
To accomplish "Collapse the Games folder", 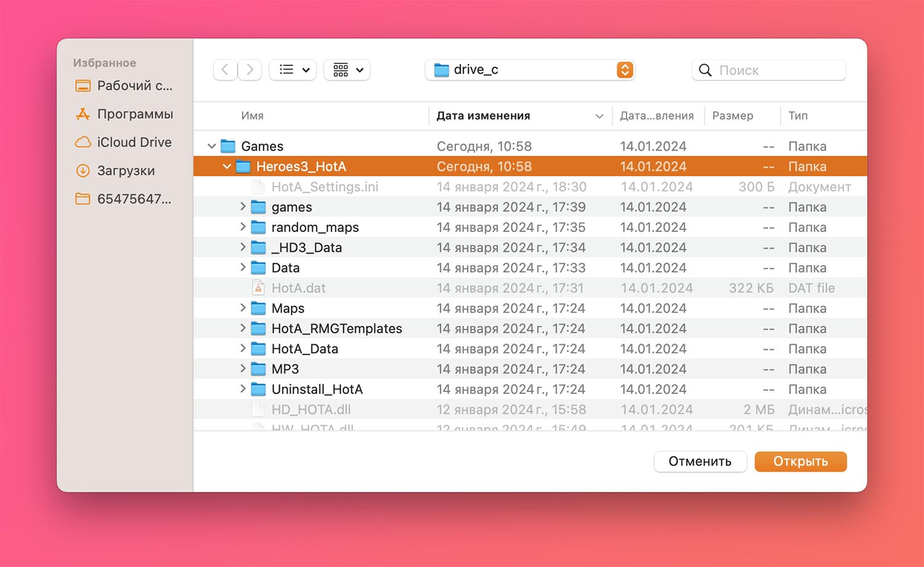I will [x=211, y=147].
